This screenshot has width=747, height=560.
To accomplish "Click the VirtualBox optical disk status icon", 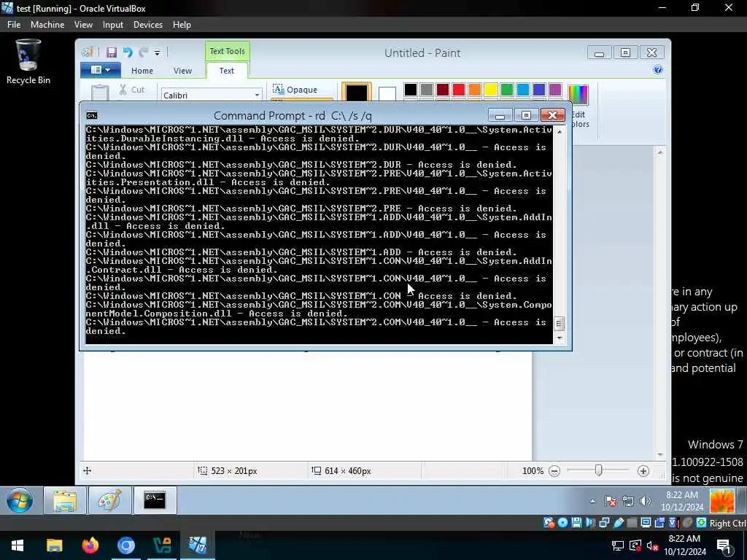I will pyautogui.click(x=562, y=523).
